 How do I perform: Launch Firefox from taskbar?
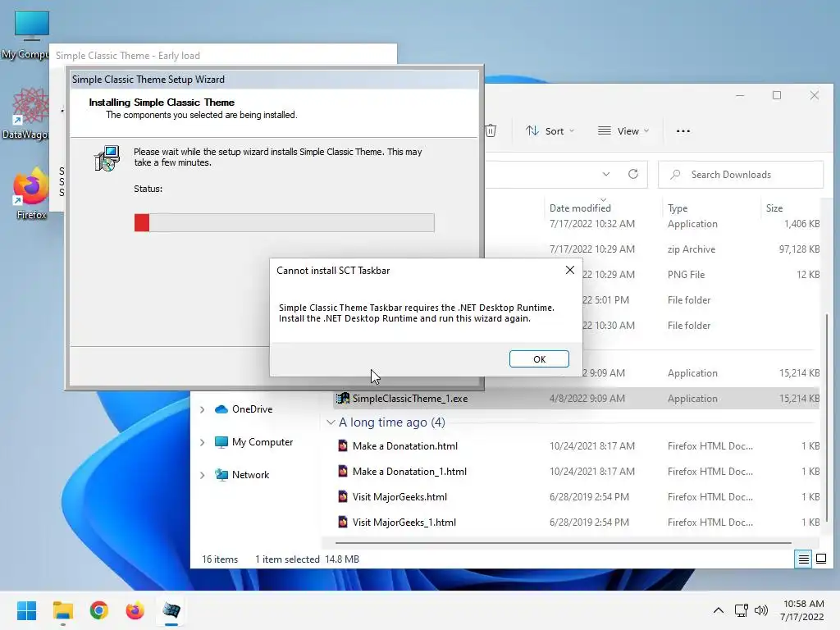tap(135, 610)
